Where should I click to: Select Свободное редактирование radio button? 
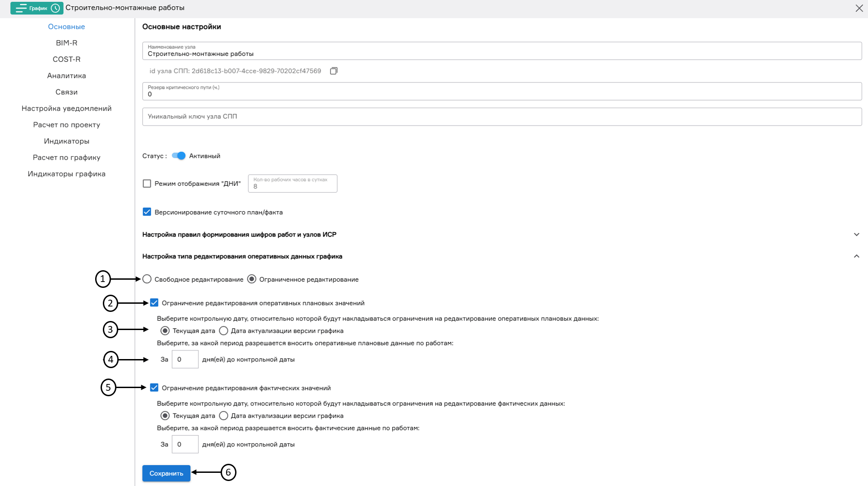147,279
